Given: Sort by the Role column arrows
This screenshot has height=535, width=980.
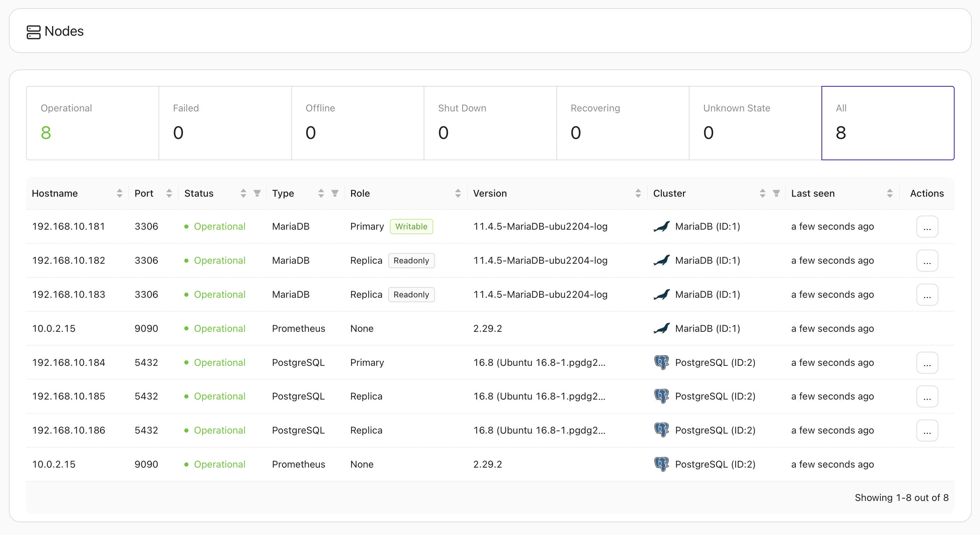Looking at the screenshot, I should point(458,193).
